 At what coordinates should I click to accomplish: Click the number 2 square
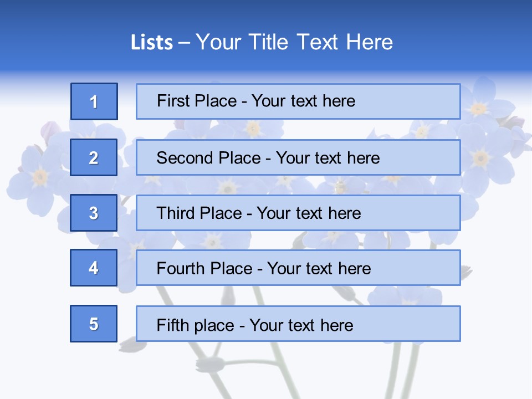(x=94, y=157)
